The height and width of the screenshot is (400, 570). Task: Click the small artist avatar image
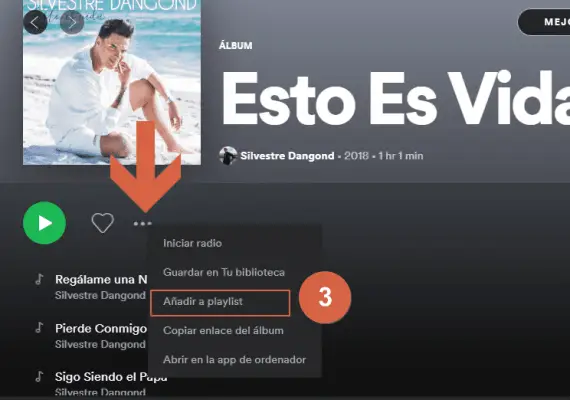[x=228, y=156]
